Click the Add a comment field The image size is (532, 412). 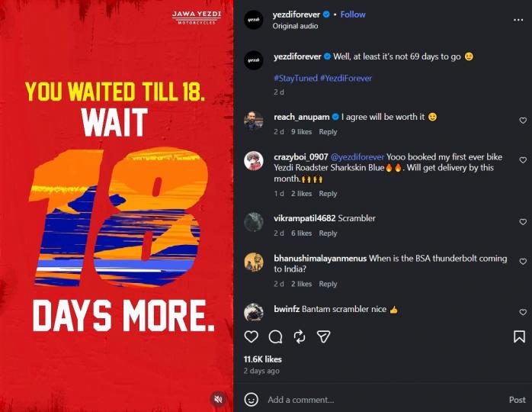[385, 400]
